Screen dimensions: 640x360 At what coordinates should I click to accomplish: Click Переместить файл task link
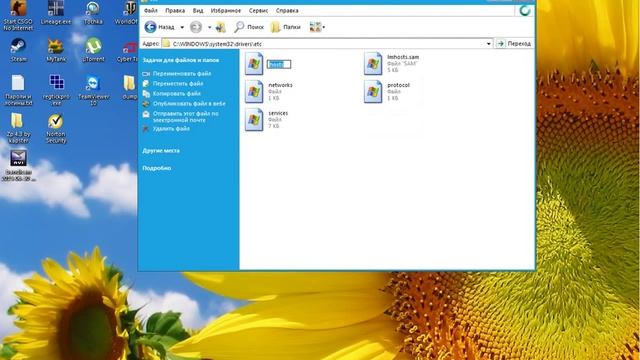pos(178,83)
